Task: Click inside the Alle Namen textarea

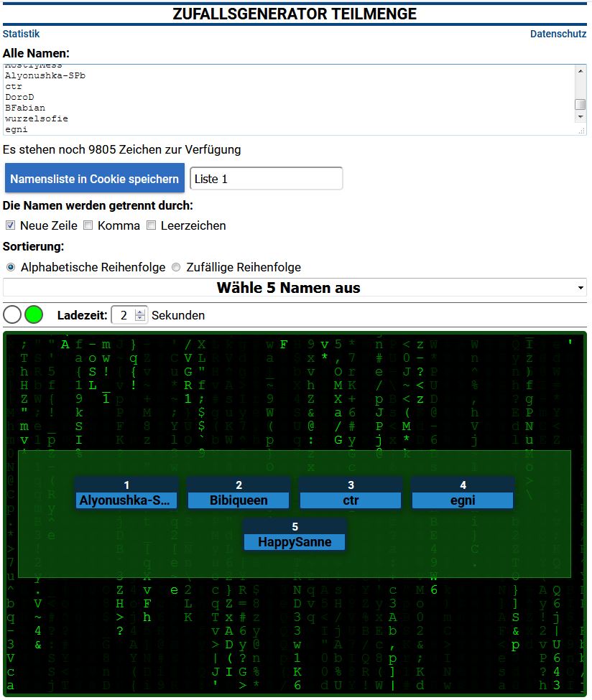Action: (287, 99)
